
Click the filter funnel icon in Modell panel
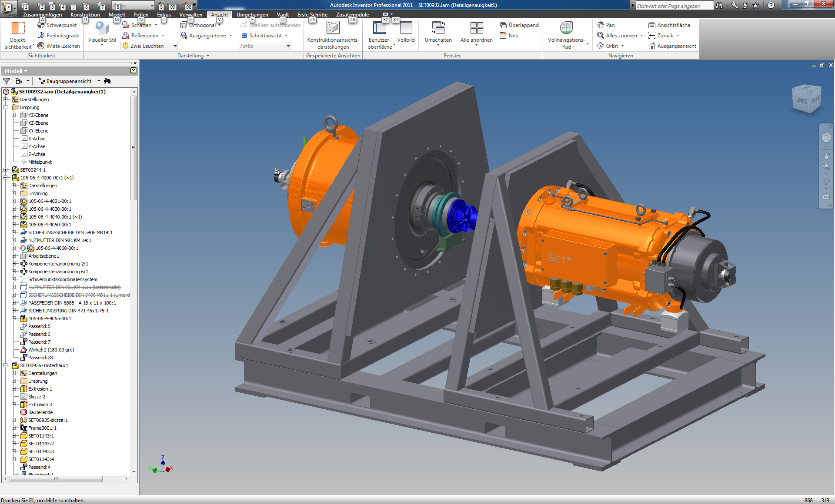click(x=7, y=81)
